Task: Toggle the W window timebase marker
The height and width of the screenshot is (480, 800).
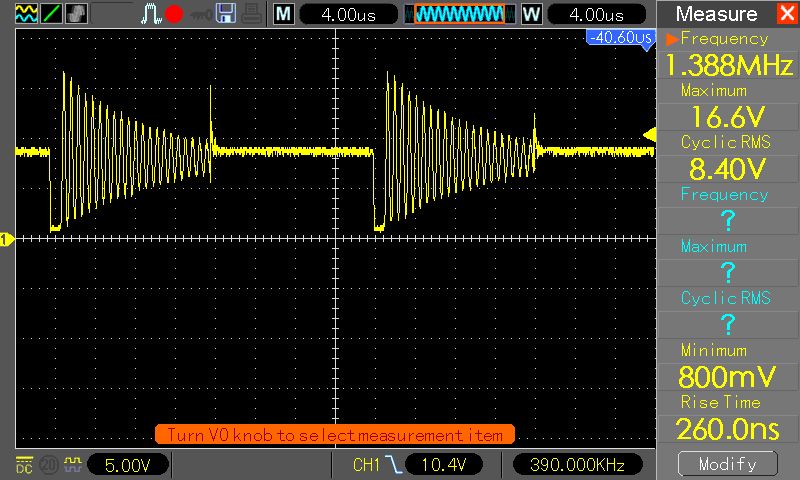Action: pos(530,14)
